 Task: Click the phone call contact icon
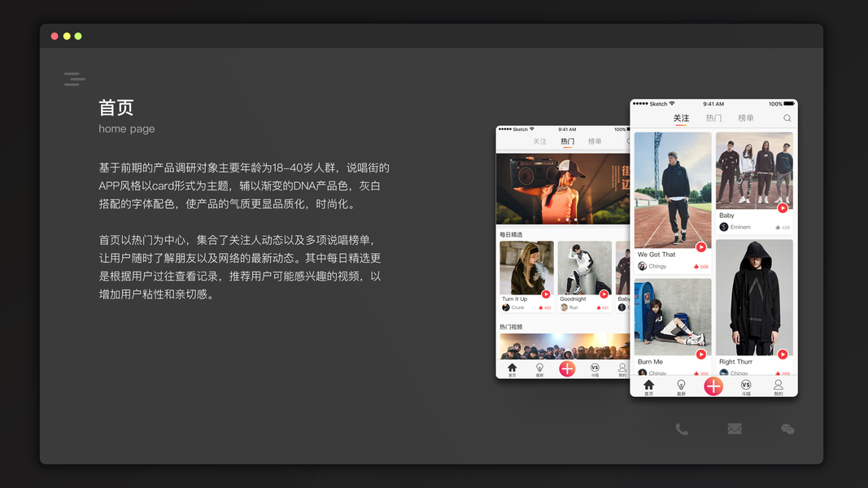pos(682,429)
